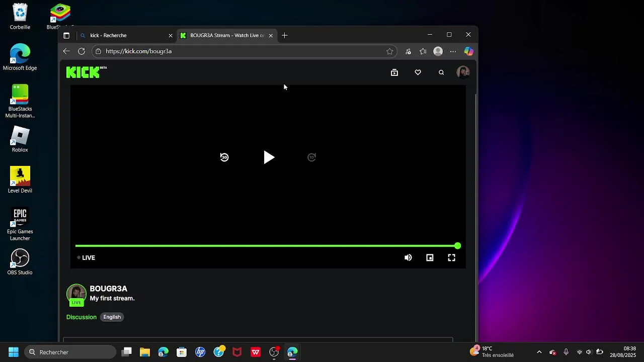Image resolution: width=644 pixels, height=362 pixels.
Task: Open the system volume tray icon
Action: 589,352
